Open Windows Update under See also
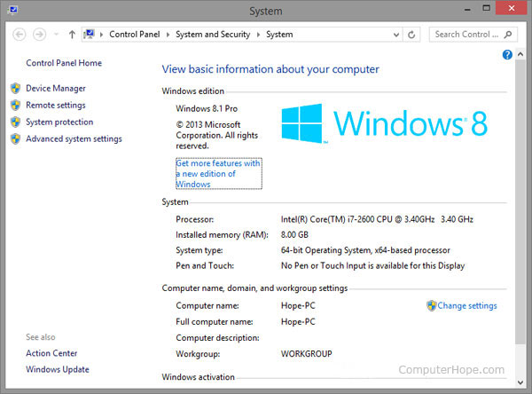532x394 pixels. coord(58,369)
